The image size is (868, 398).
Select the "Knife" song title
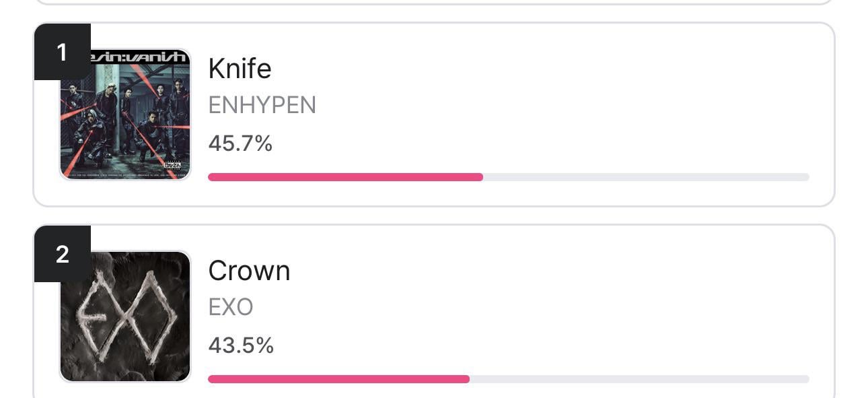(x=240, y=68)
